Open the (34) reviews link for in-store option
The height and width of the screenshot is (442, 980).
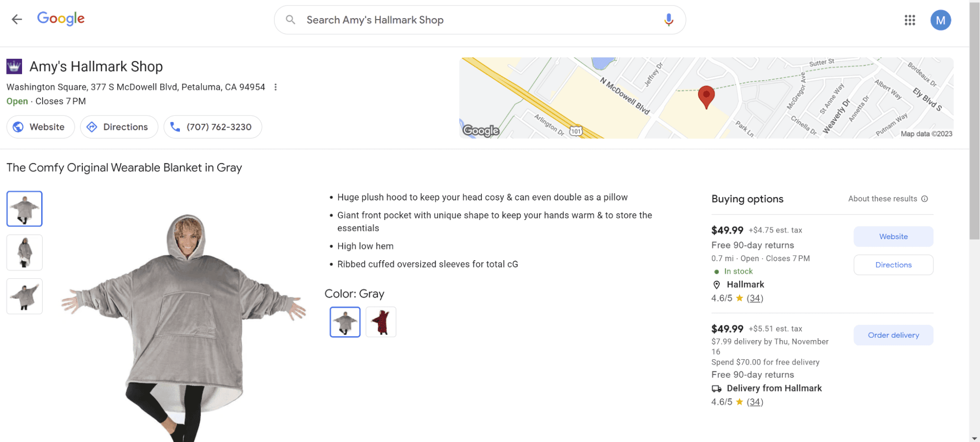(754, 298)
